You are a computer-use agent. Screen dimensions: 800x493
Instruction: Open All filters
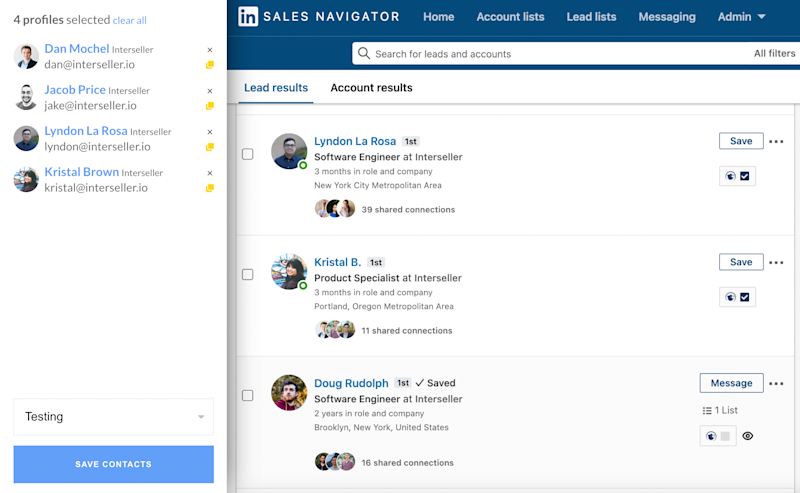point(774,54)
